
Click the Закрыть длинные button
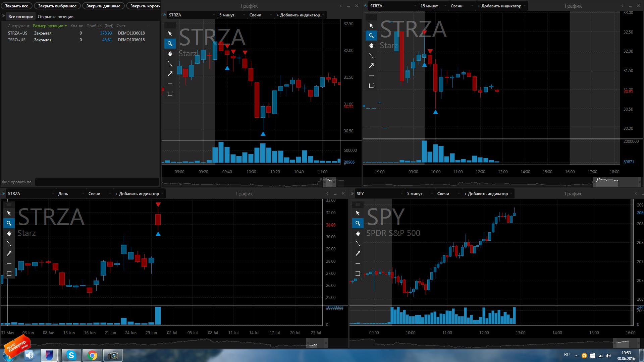[x=103, y=6]
